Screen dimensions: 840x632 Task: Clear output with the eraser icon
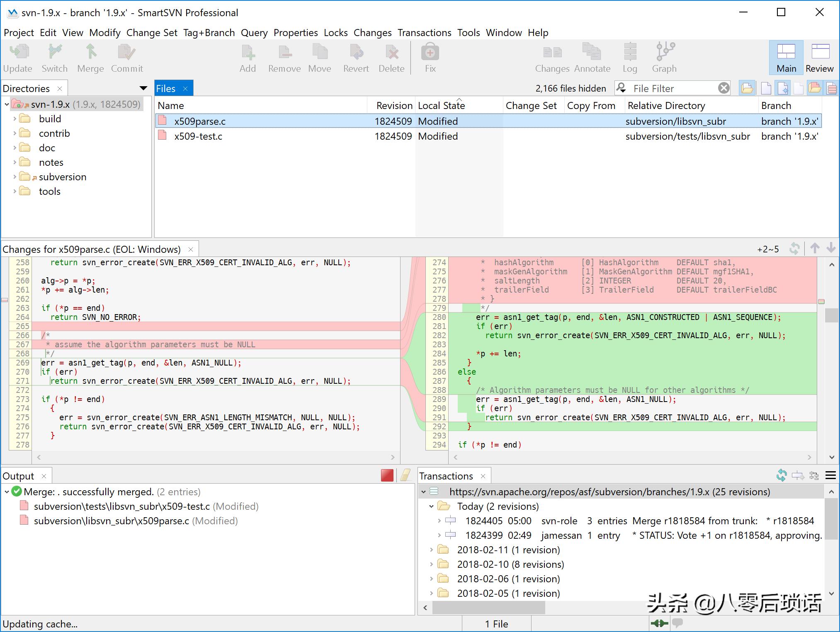pos(405,475)
